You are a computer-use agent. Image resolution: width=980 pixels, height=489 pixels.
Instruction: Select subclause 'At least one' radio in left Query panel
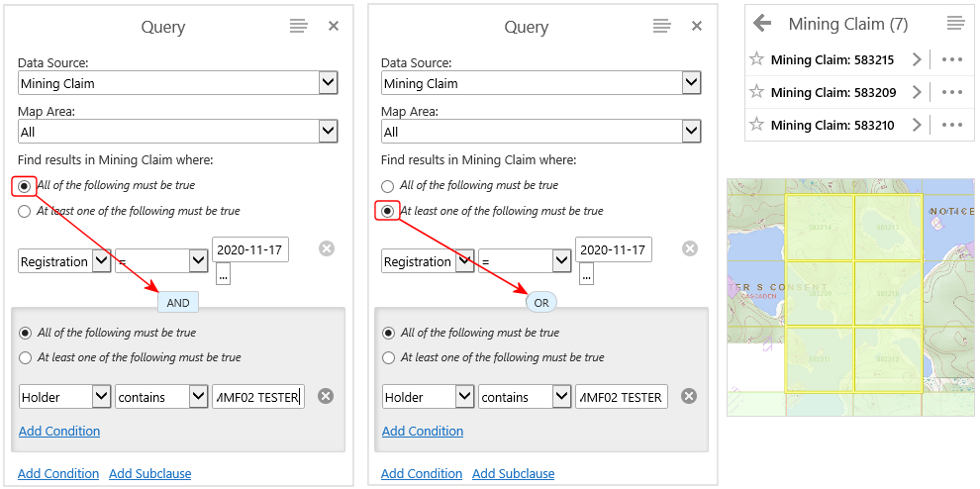coord(25,358)
